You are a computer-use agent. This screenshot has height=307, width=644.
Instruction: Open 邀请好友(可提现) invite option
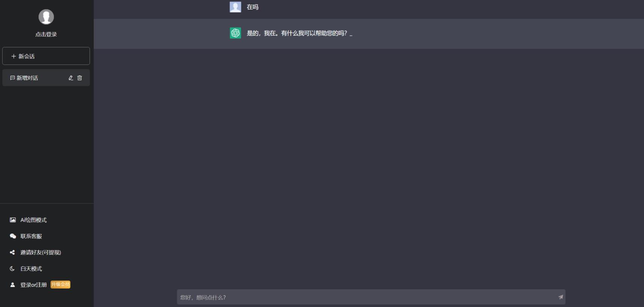point(41,252)
